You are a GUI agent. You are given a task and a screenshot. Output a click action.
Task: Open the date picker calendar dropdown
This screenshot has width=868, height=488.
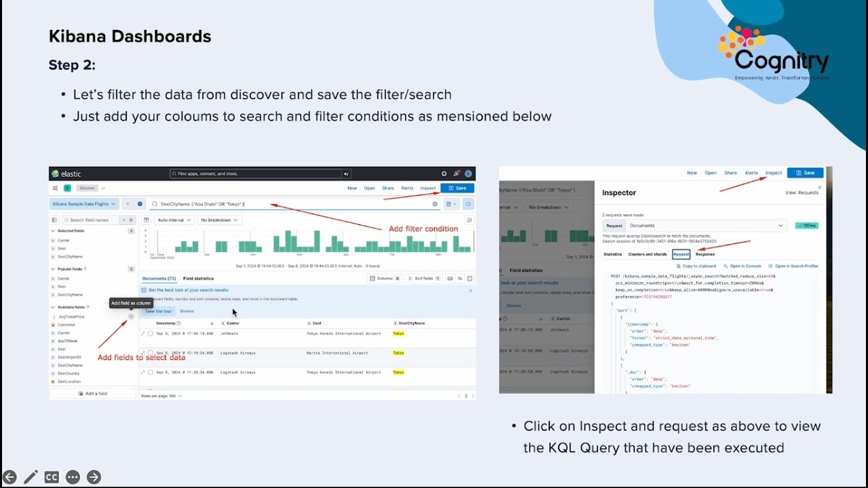pyautogui.click(x=452, y=204)
